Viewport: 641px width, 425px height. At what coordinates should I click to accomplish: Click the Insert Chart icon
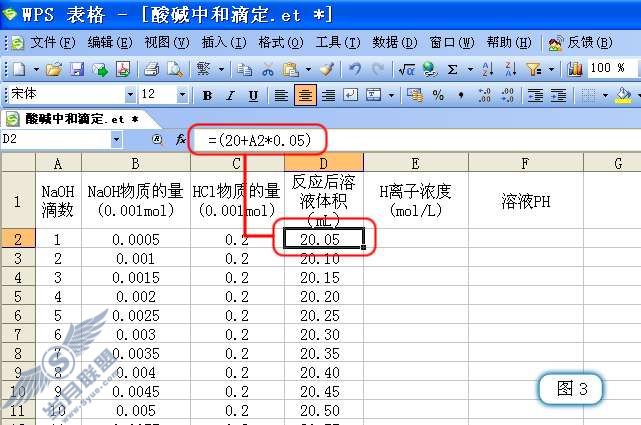[x=574, y=69]
